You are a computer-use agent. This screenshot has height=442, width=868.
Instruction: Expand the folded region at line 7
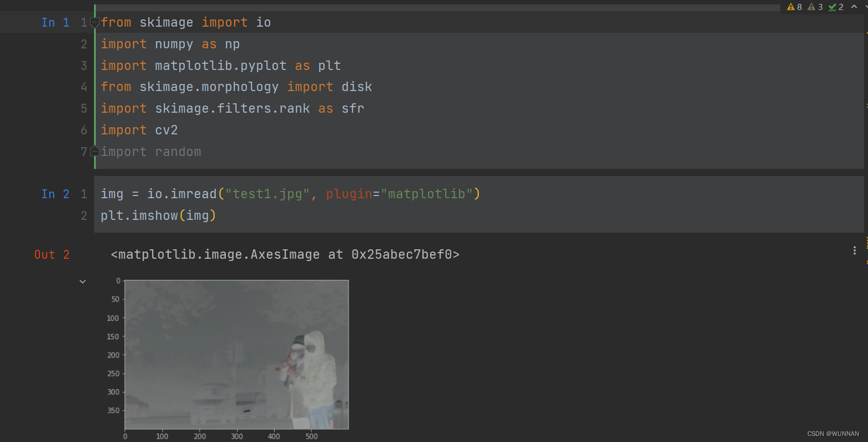coord(94,151)
